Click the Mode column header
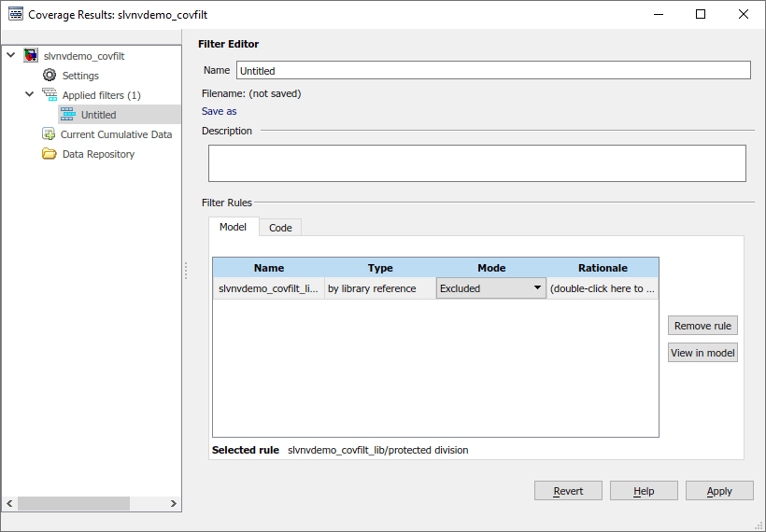The image size is (766, 532). pyautogui.click(x=491, y=268)
